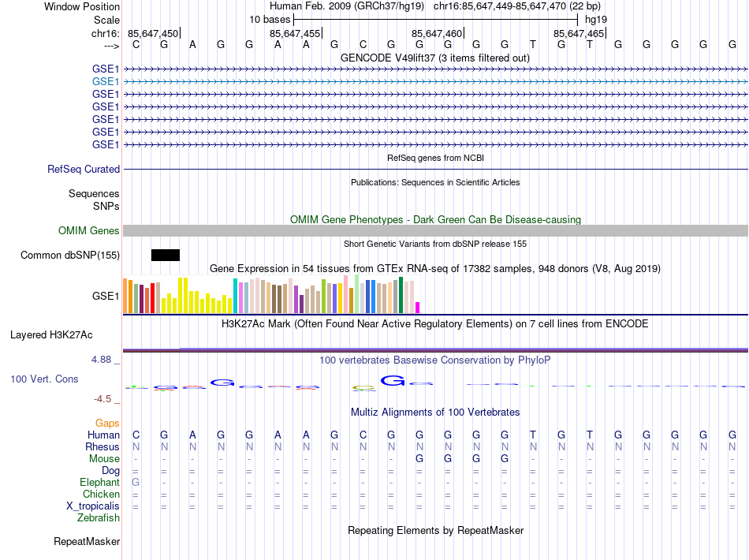Click the Scale label on the ruler
Image resolution: width=749 pixels, height=560 pixels.
tap(106, 20)
